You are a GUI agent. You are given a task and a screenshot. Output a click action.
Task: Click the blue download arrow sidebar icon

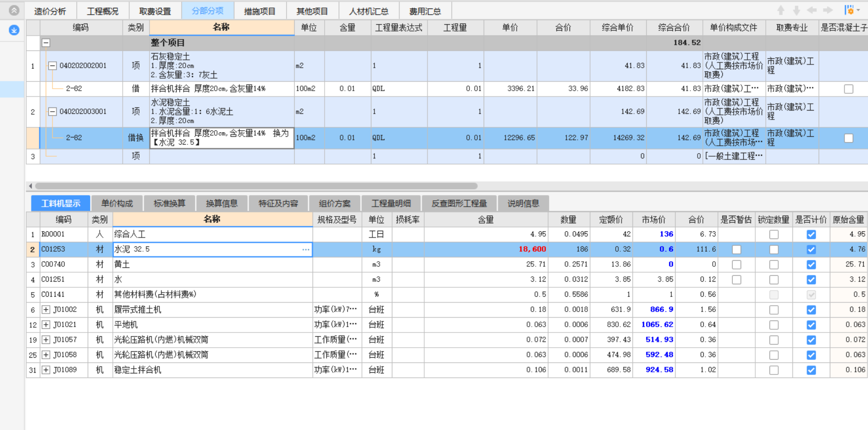point(14,30)
